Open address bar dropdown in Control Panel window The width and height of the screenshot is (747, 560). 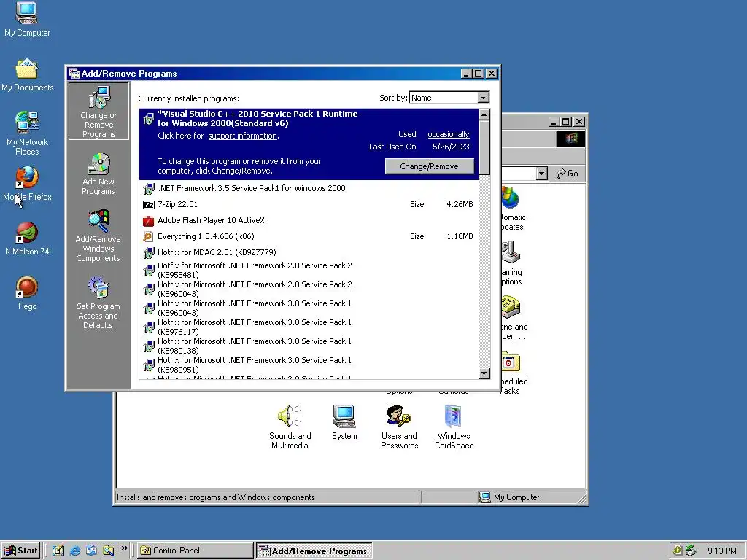[x=542, y=174]
